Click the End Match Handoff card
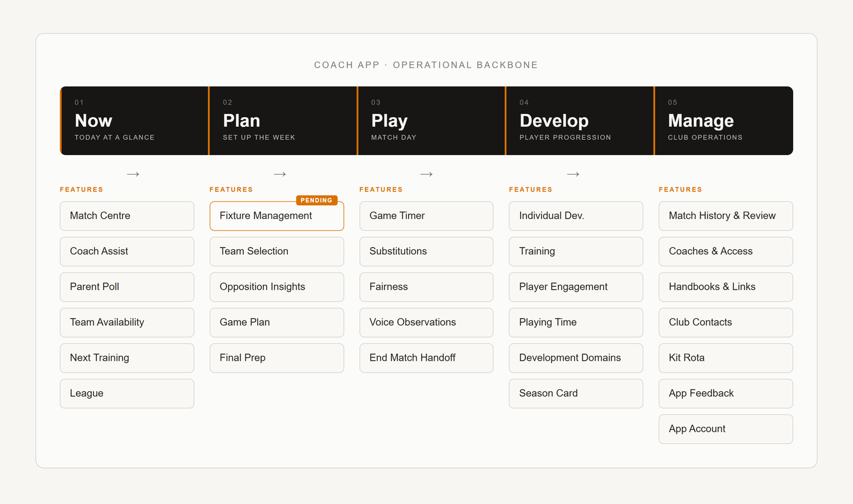The width and height of the screenshot is (853, 504). [x=426, y=358]
